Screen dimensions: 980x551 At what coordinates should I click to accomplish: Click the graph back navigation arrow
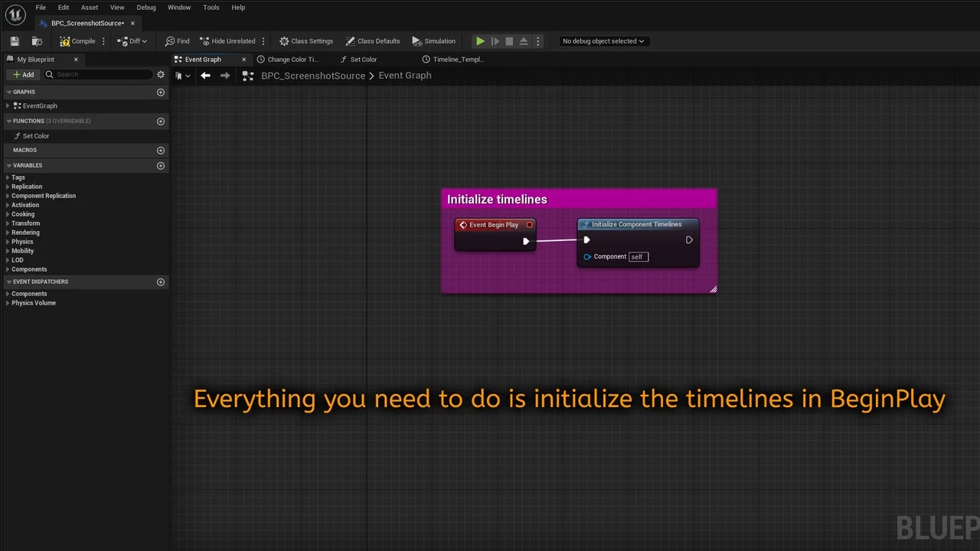(x=205, y=75)
